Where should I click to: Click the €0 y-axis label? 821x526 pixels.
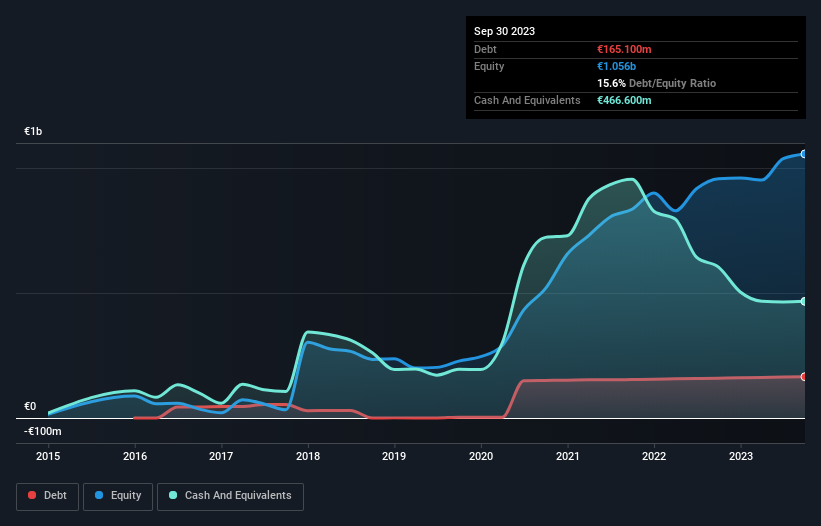(30, 407)
